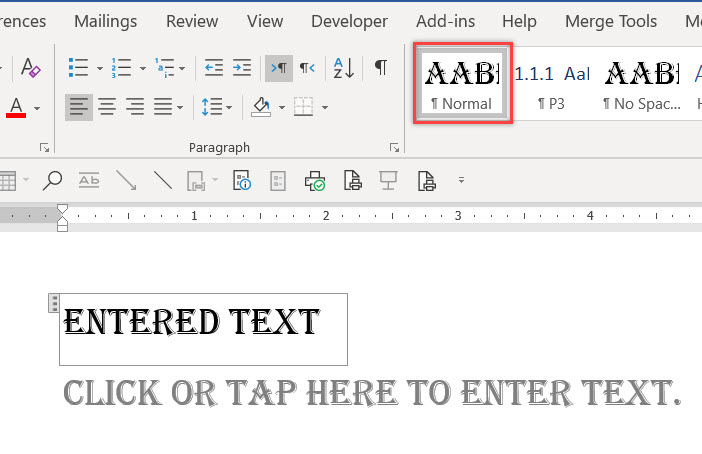Viewport: 702px width, 454px height.
Task: Open the Bullets dropdown arrow
Action: point(100,69)
